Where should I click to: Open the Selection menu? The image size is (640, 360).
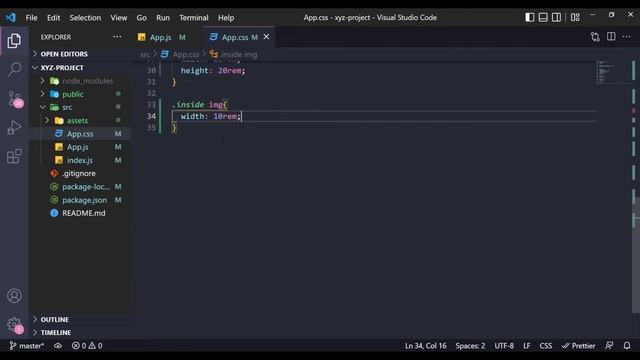(85, 18)
